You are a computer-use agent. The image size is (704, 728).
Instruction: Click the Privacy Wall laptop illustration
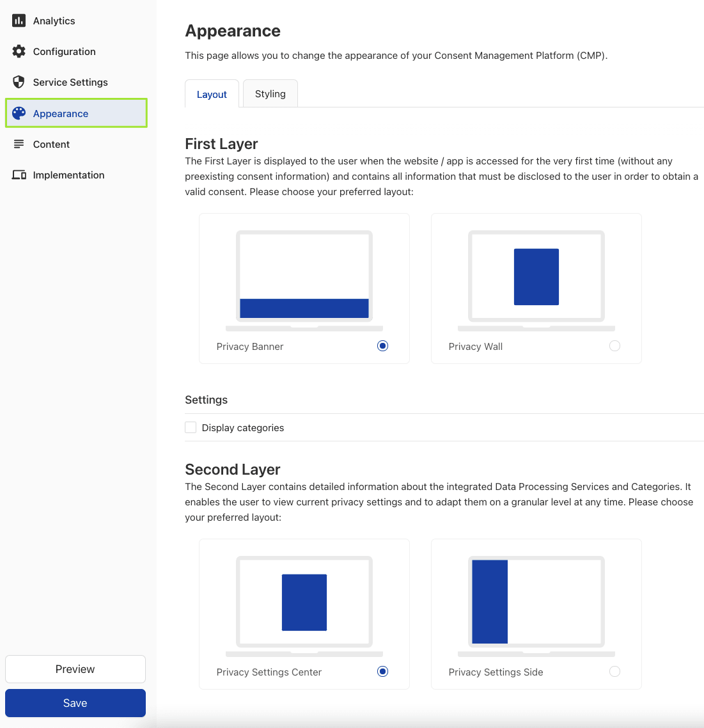tap(536, 280)
